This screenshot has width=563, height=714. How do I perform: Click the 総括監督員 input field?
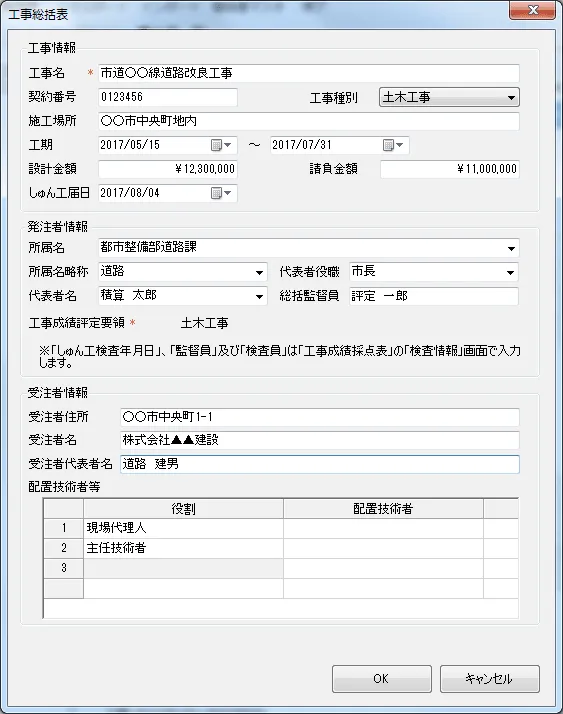click(x=434, y=296)
